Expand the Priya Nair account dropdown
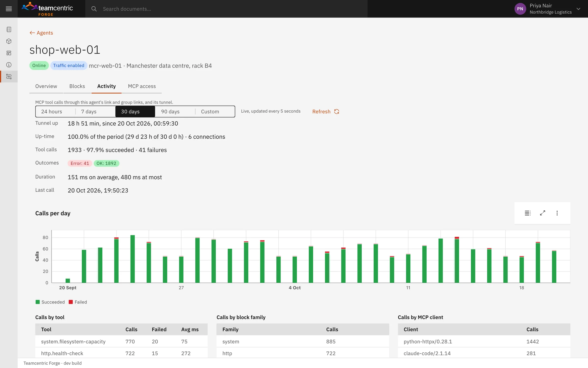Viewport: 588px width, 368px height. point(578,9)
